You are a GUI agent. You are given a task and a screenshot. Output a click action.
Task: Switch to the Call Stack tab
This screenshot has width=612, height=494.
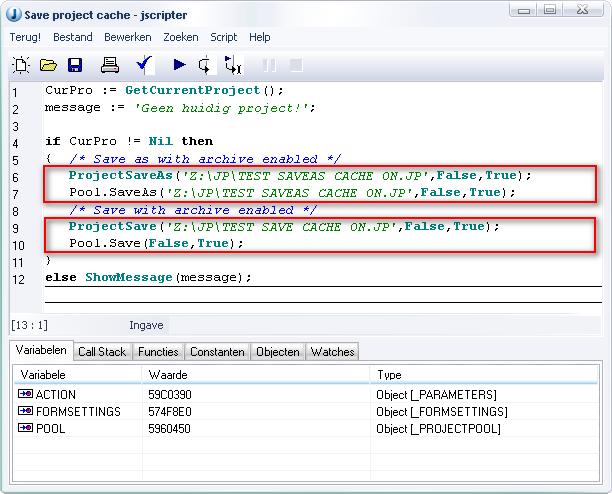click(x=102, y=352)
